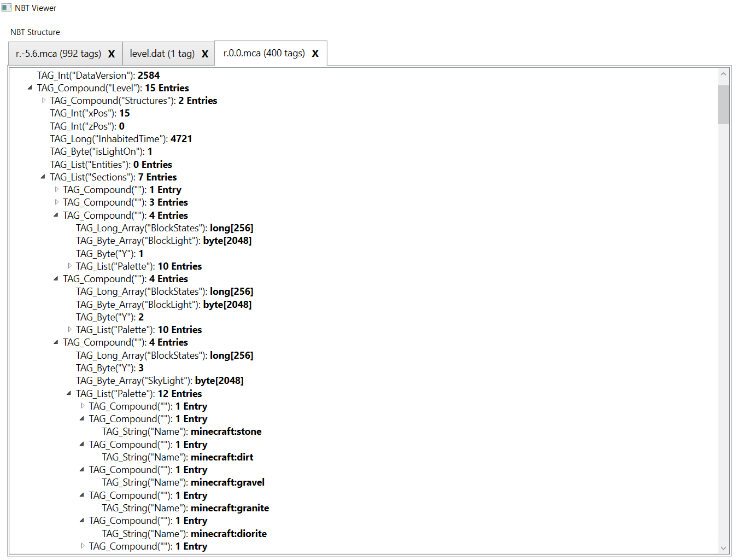
Task: Select the TAG_Byte("Y"): 3 row
Action: coord(110,368)
